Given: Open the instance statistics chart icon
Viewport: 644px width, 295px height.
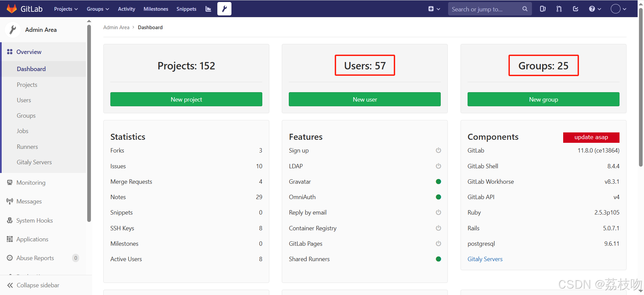Looking at the screenshot, I should click(x=208, y=9).
